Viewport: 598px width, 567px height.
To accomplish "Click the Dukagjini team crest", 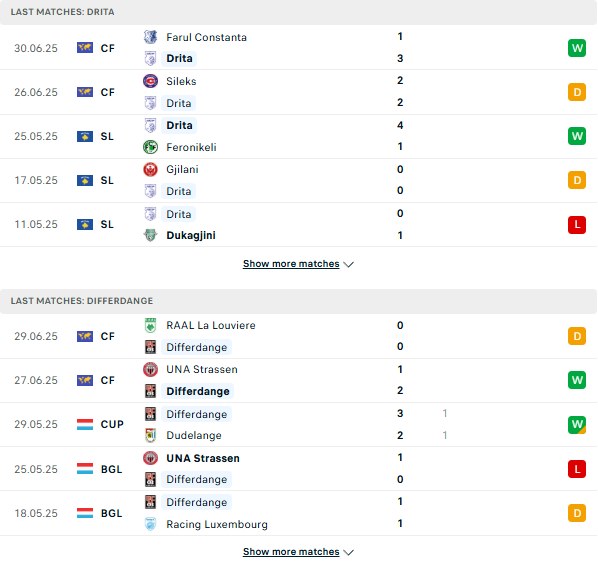I will (150, 235).
